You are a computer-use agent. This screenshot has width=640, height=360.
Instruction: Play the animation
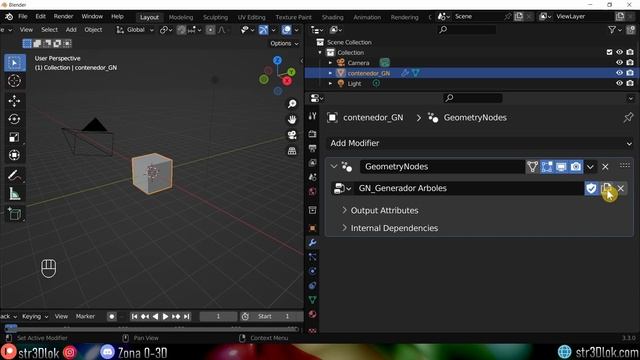(x=165, y=316)
